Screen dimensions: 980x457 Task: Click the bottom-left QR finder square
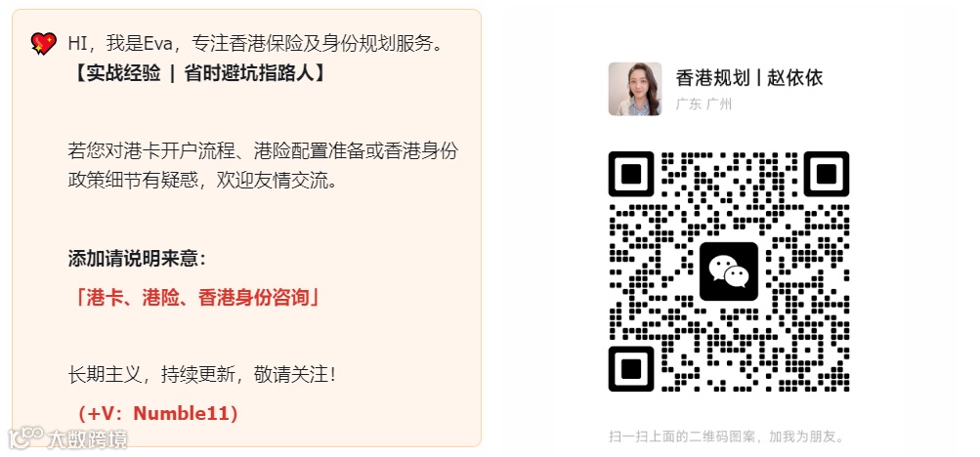(631, 369)
